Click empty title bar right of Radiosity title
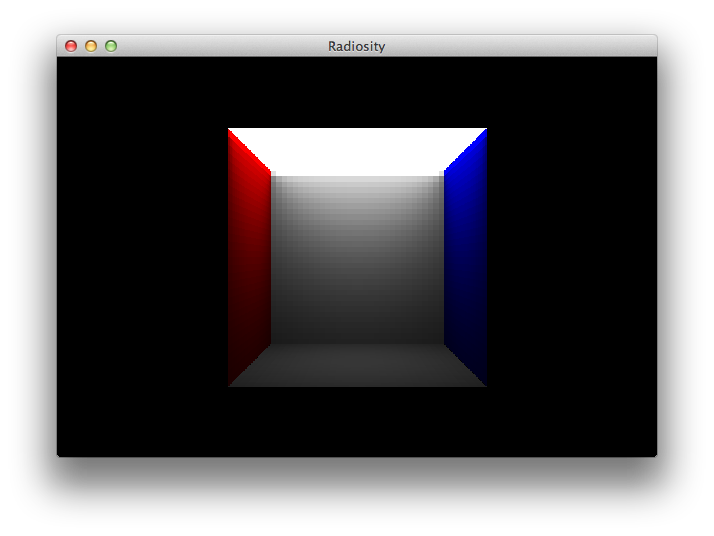This screenshot has width=714, height=536. point(520,46)
